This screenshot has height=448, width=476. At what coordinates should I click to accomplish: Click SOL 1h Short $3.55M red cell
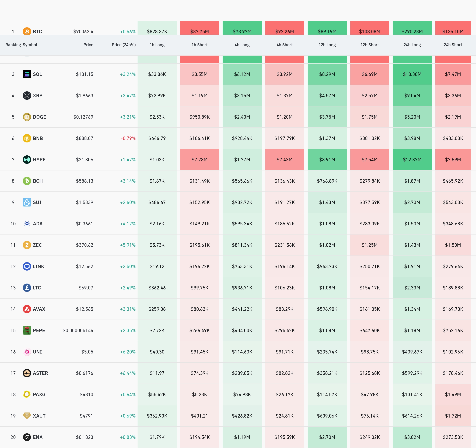(x=199, y=74)
